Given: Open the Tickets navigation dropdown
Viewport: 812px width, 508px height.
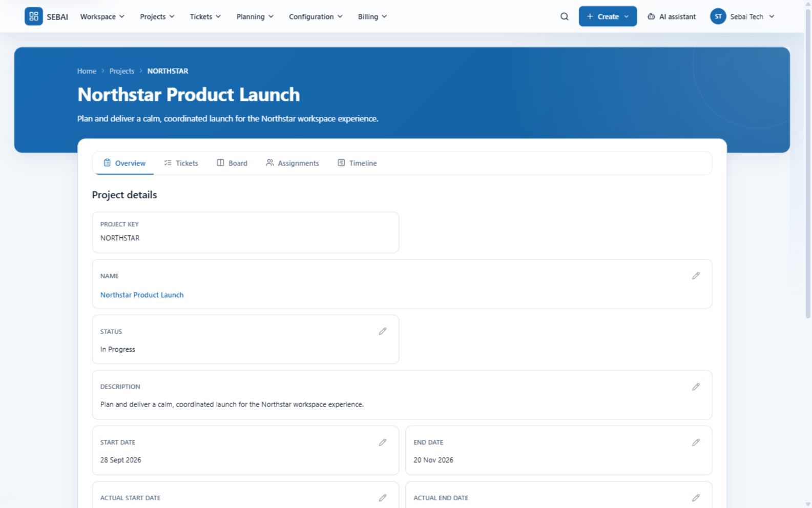Looking at the screenshot, I should (x=205, y=16).
